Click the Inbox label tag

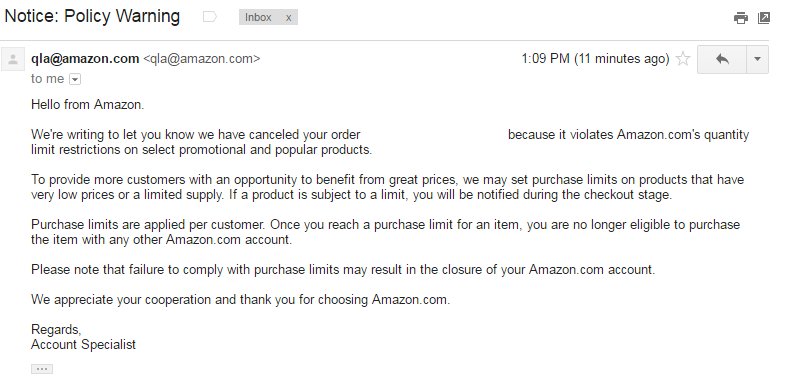point(258,18)
